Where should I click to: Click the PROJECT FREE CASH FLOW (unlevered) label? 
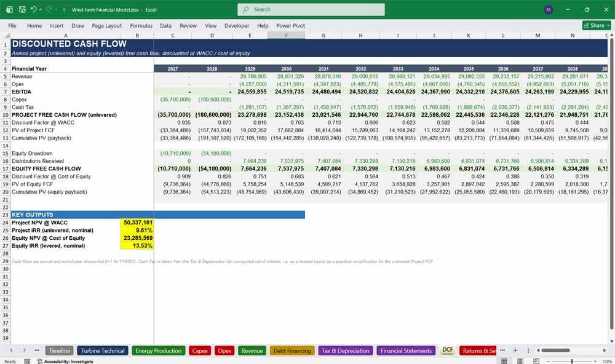[x=66, y=115]
